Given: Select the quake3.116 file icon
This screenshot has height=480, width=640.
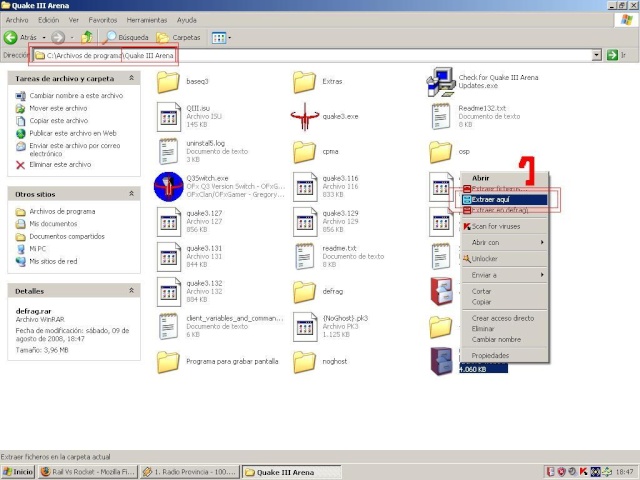Looking at the screenshot, I should [305, 187].
